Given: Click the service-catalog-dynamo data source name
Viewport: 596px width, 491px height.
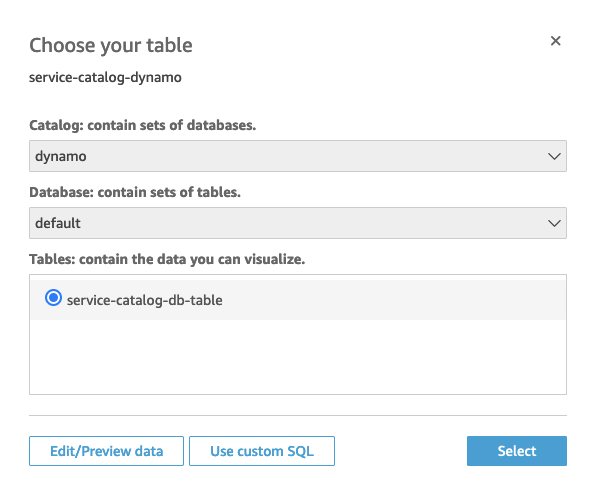Looking at the screenshot, I should coord(105,78).
